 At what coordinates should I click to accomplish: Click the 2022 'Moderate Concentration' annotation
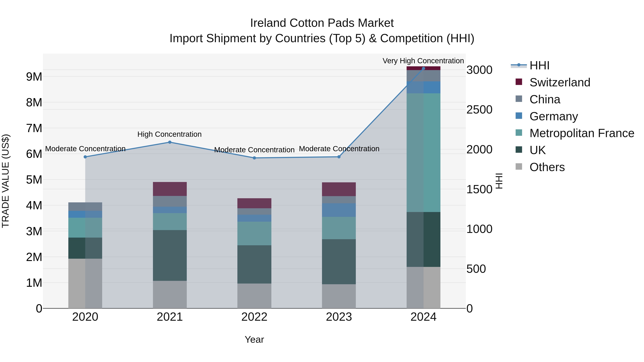[x=254, y=150]
